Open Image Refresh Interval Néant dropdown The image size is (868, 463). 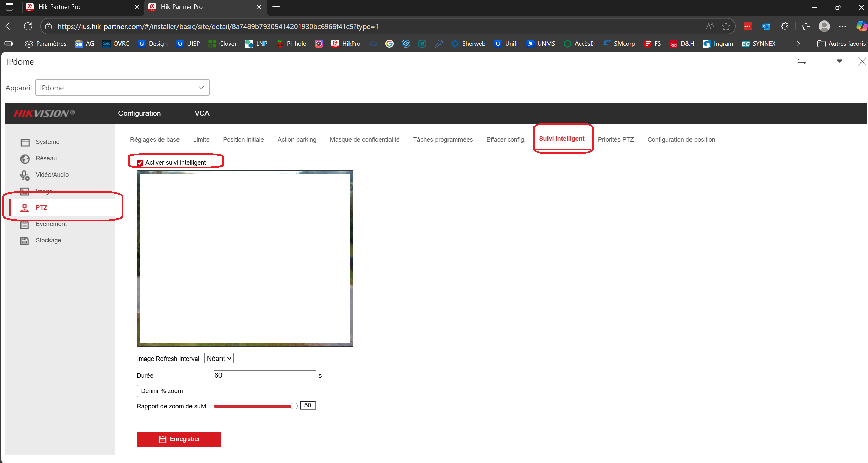(219, 359)
